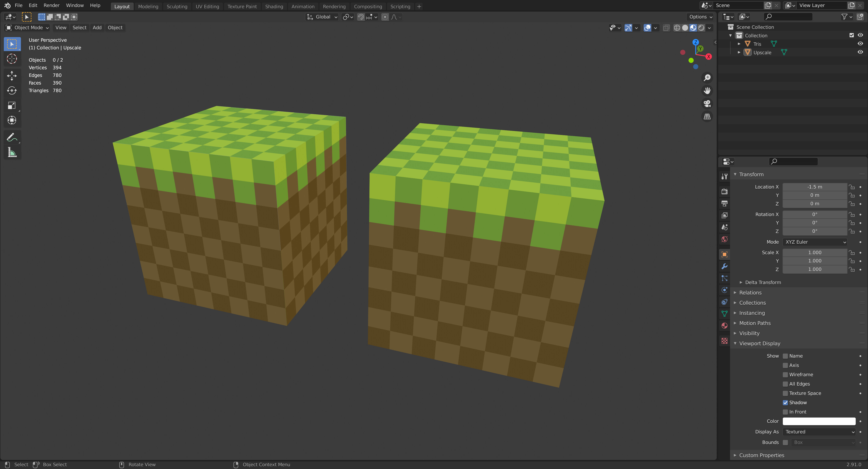Switch to the Modeling workspace tab
Screen dimensions: 868x469
click(148, 6)
